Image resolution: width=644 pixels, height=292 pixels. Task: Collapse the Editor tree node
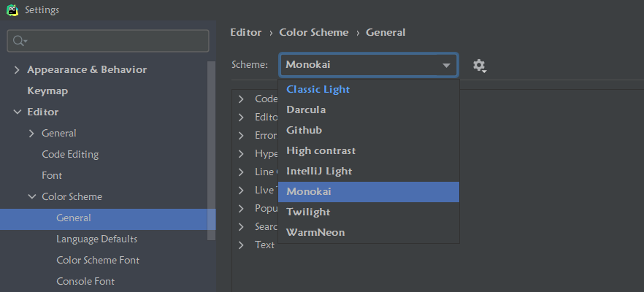17,112
